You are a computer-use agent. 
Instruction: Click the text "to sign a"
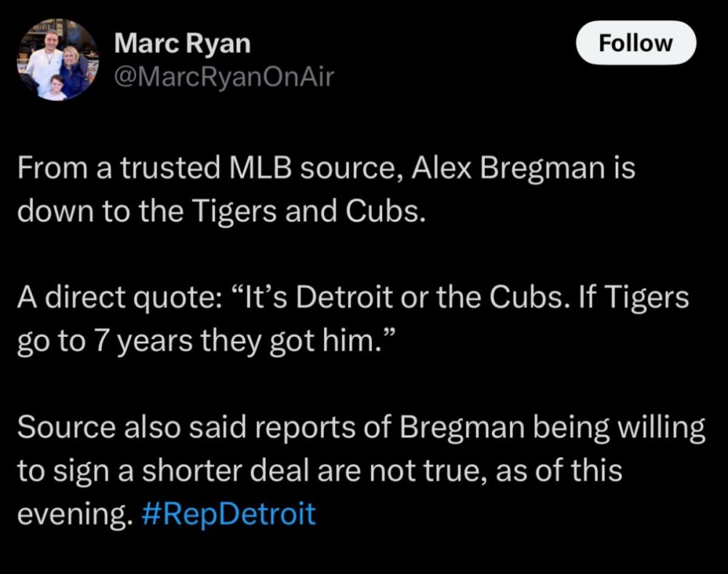[64, 471]
